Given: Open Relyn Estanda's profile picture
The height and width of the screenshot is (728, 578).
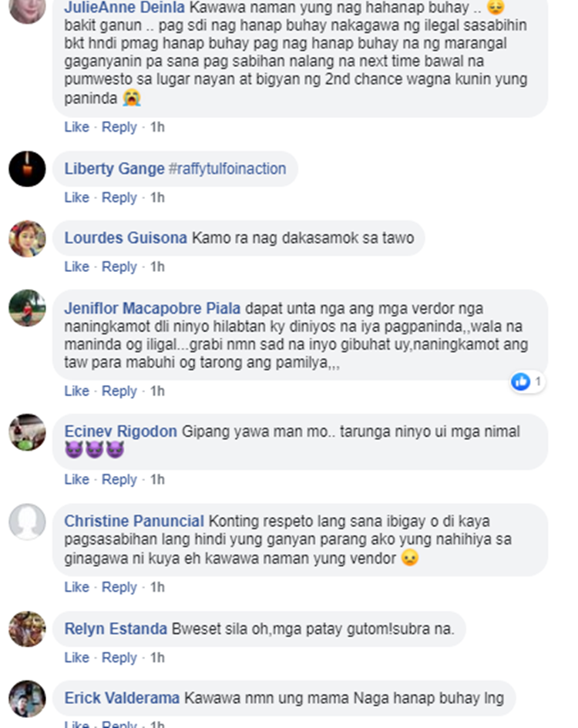Looking at the screenshot, I should coord(27,629).
